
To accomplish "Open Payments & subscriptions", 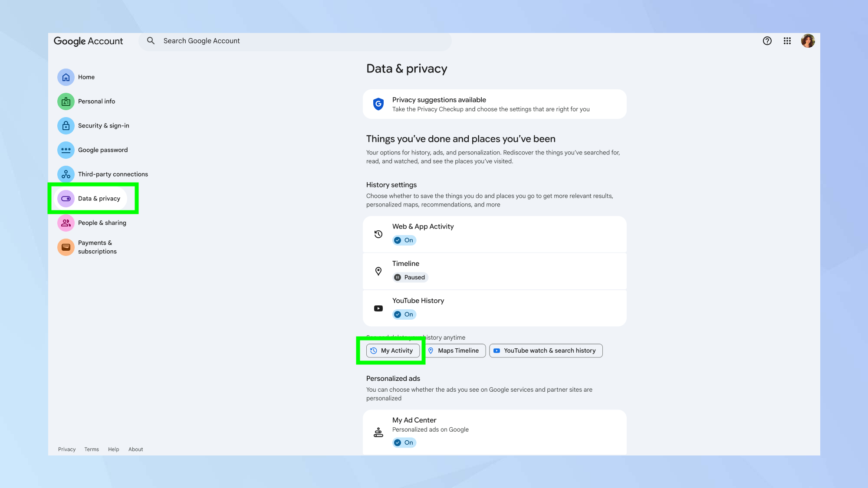I will pyautogui.click(x=95, y=247).
